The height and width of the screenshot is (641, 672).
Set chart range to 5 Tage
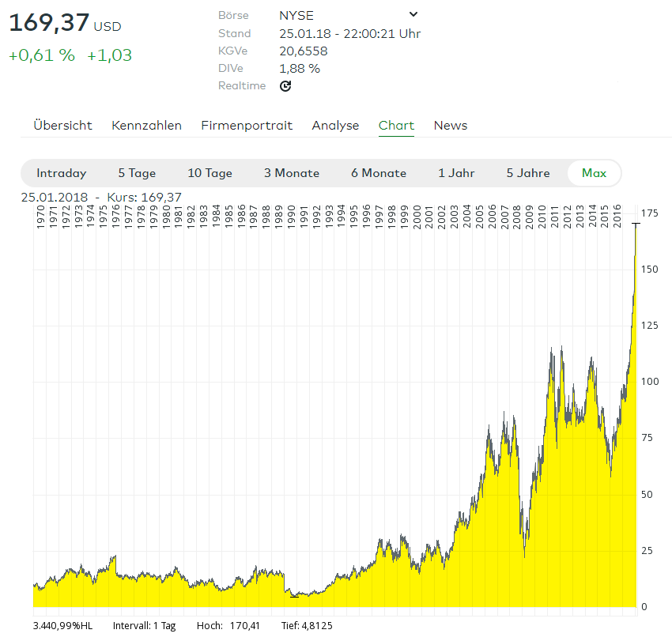(x=137, y=173)
